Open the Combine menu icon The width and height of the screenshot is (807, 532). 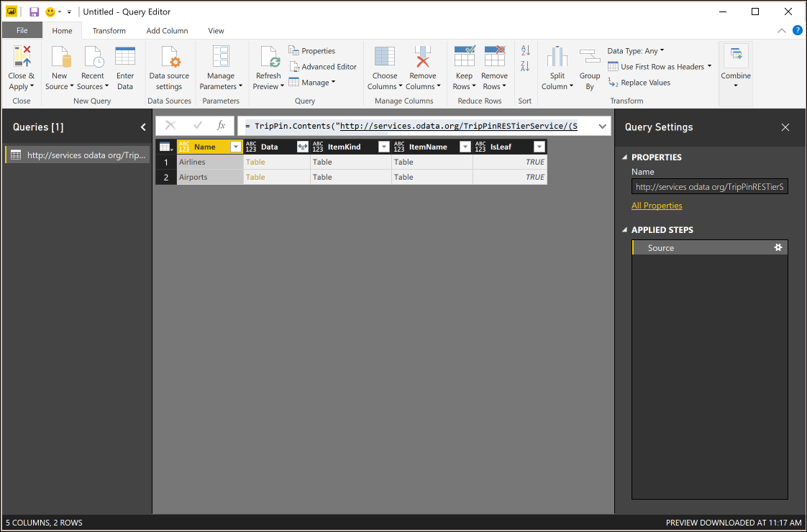(736, 53)
